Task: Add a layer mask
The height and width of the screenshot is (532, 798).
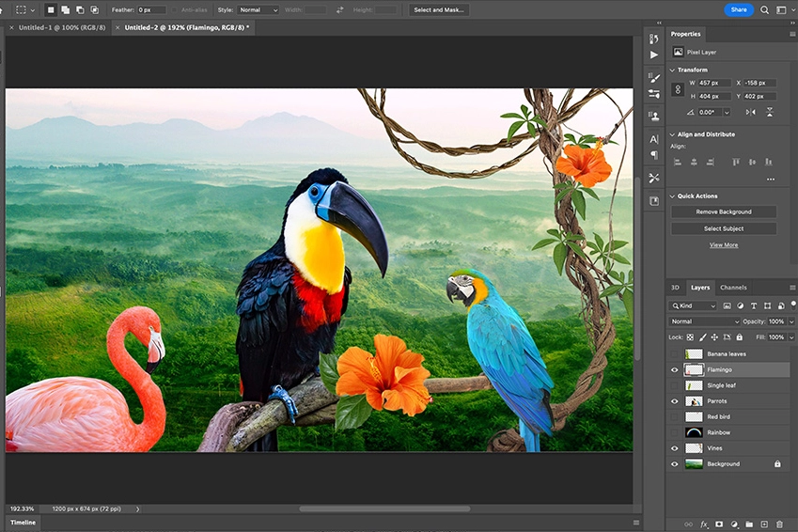Action: (719, 524)
